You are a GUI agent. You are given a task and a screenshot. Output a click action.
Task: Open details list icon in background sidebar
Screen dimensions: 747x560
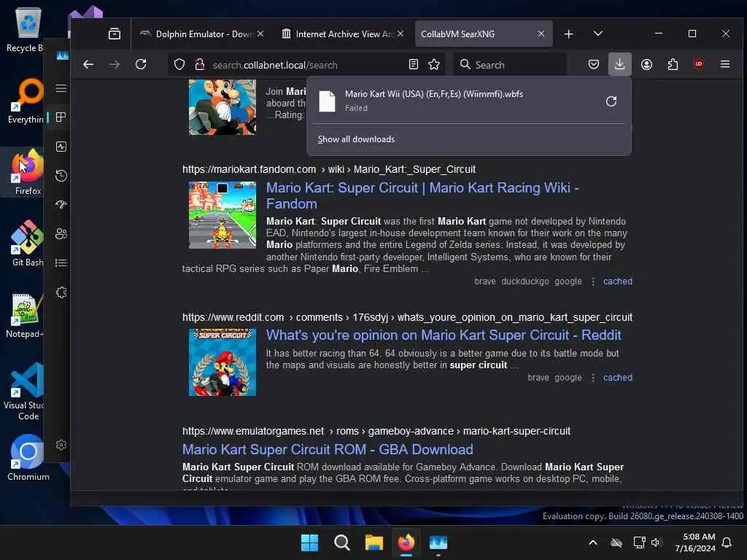tap(61, 262)
